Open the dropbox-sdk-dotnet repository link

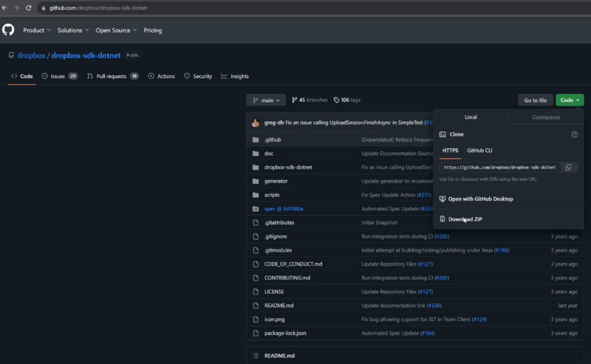pyautogui.click(x=86, y=55)
